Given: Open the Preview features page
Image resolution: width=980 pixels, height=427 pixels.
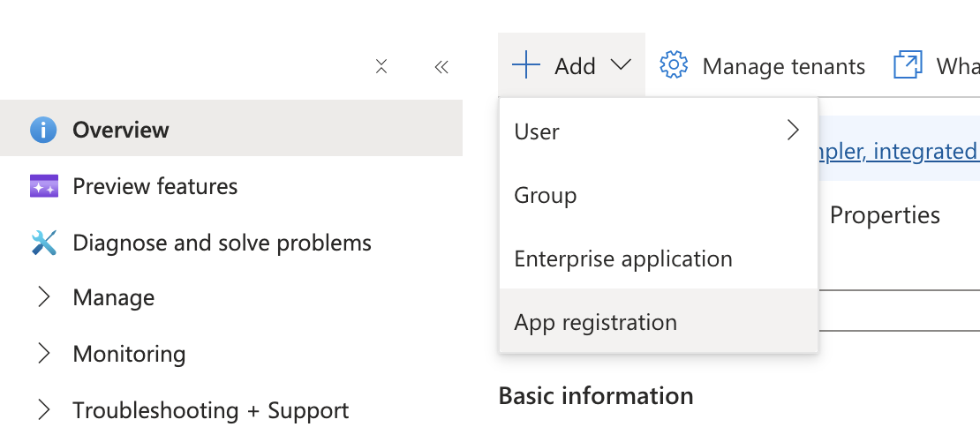Looking at the screenshot, I should (155, 186).
